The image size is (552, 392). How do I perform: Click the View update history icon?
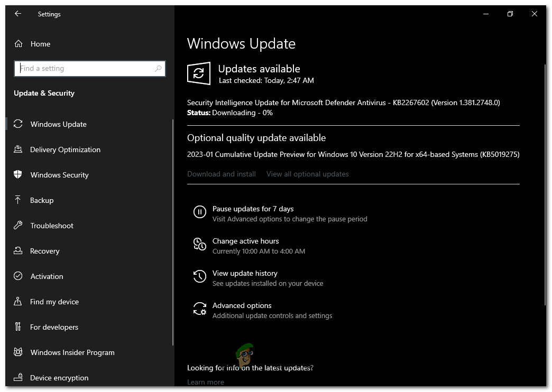pos(199,276)
